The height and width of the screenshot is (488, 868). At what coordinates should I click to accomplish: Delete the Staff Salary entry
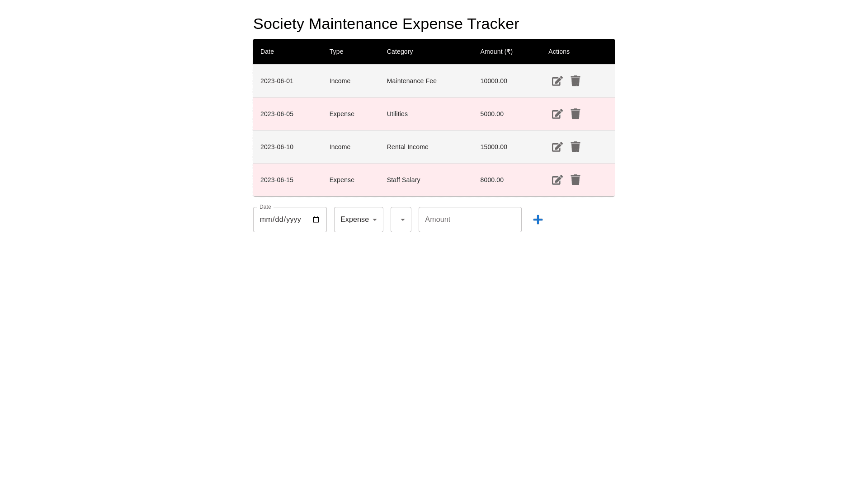pos(575,180)
